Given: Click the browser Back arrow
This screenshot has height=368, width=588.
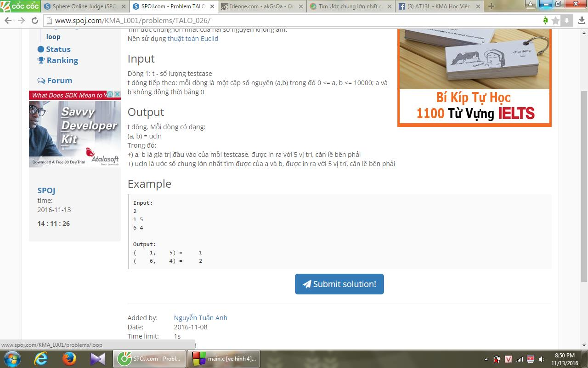Looking at the screenshot, I should pos(8,21).
